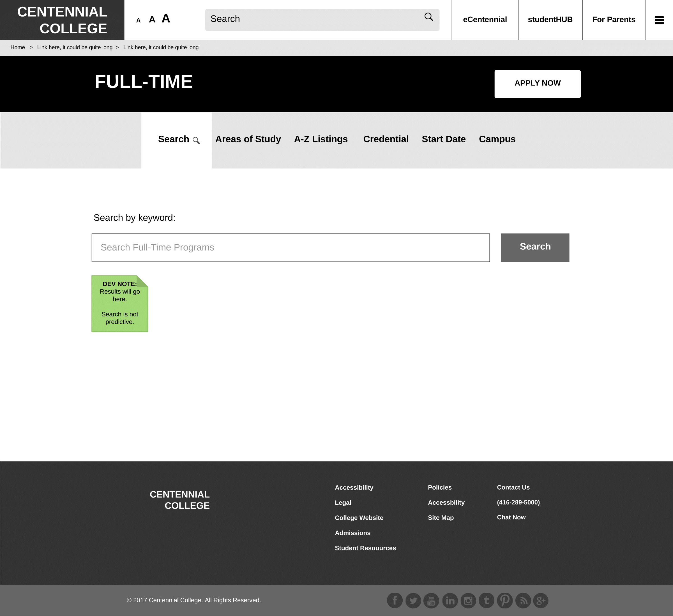Click the Chat Now link in footer

click(511, 517)
